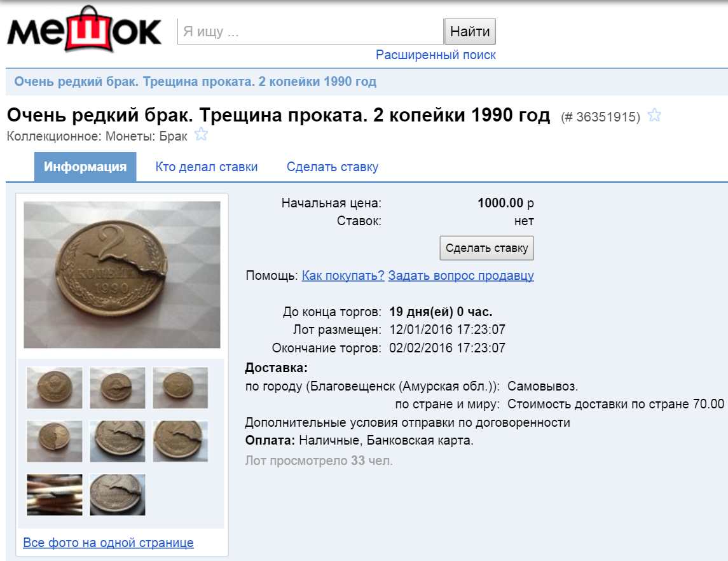Select the coin edge close-up thumbnail in the bottom row
Screen dimensions: 728x561
[x=55, y=495]
